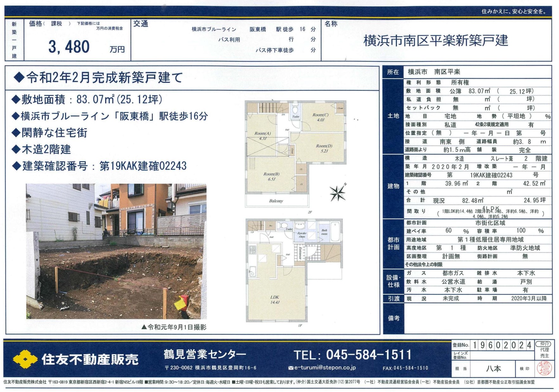
Task: Click the Entrance area on 1F plan
Action: [x=300, y=253]
